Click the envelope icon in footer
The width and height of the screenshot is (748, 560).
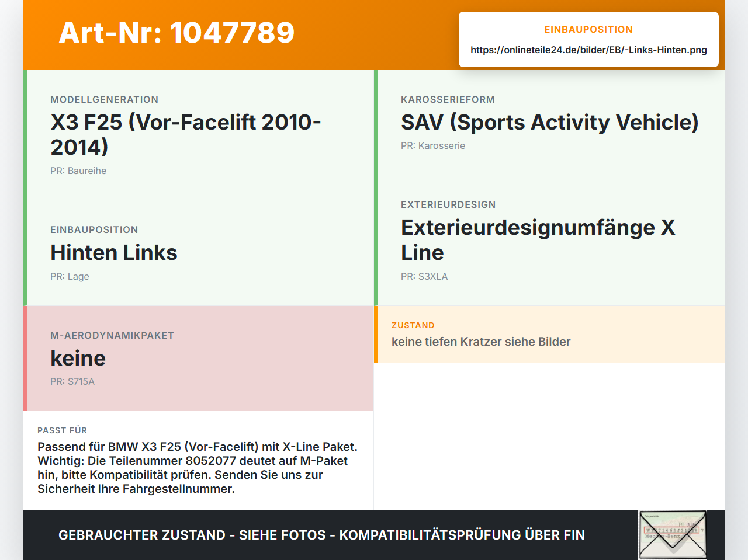(673, 535)
